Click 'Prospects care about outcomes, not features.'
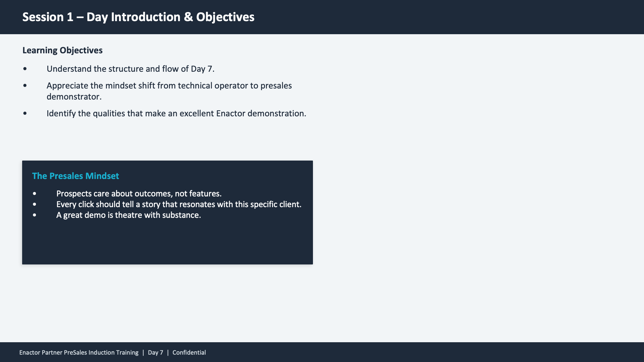This screenshot has height=362, width=644. (x=139, y=194)
